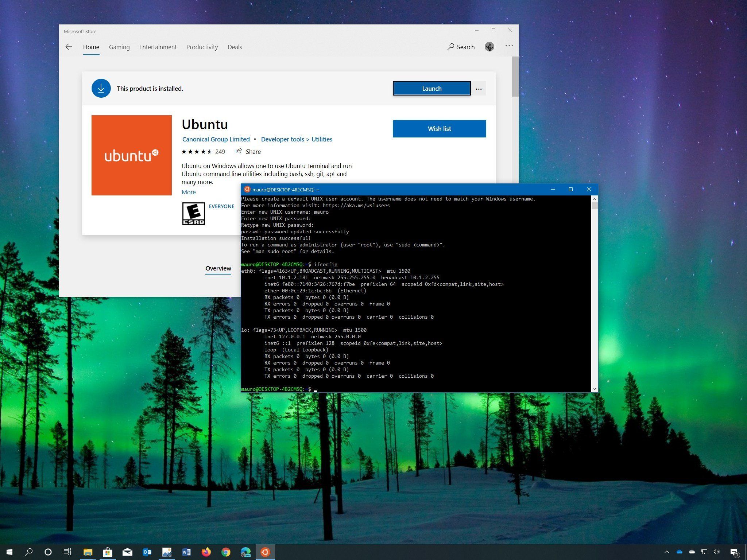Launch Firefox from the taskbar
The image size is (747, 560).
tap(206, 552)
